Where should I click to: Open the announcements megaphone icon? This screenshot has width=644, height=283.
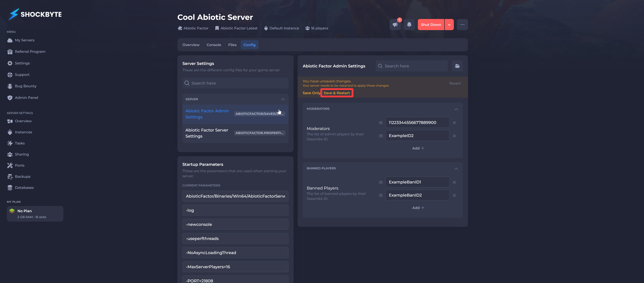(x=395, y=25)
